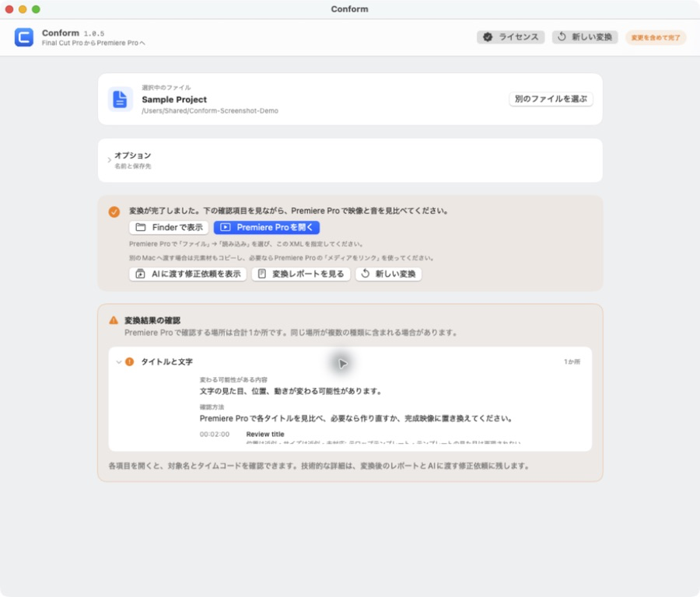The image size is (700, 597).
Task: Click the /Users/Shared/Conform-Screenshot-Demo path text
Action: pyautogui.click(x=210, y=110)
